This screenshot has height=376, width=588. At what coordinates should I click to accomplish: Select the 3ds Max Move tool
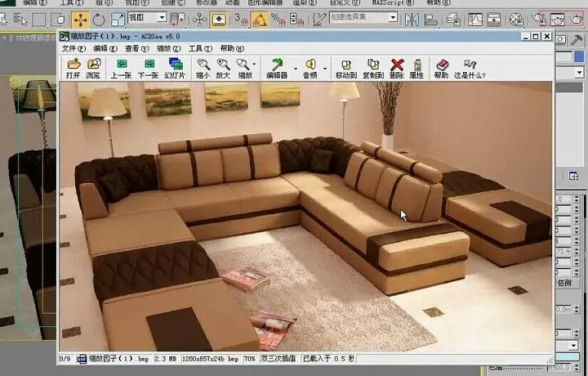point(80,20)
